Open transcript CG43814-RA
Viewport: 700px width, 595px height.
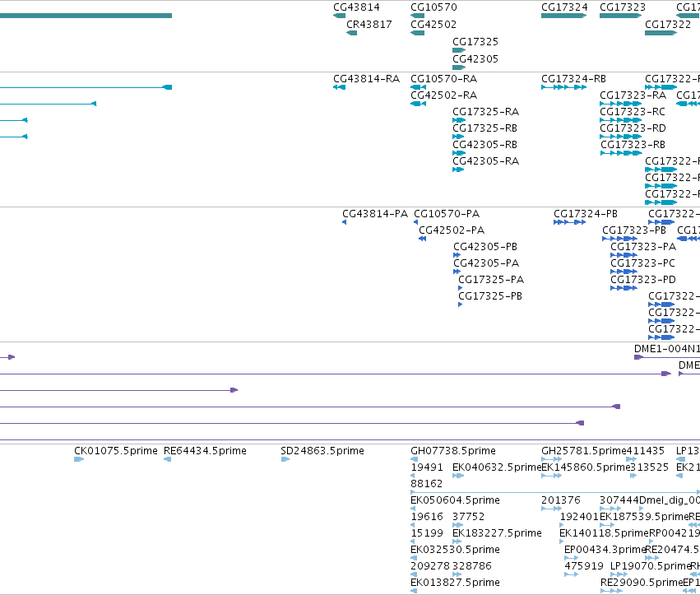(367, 79)
